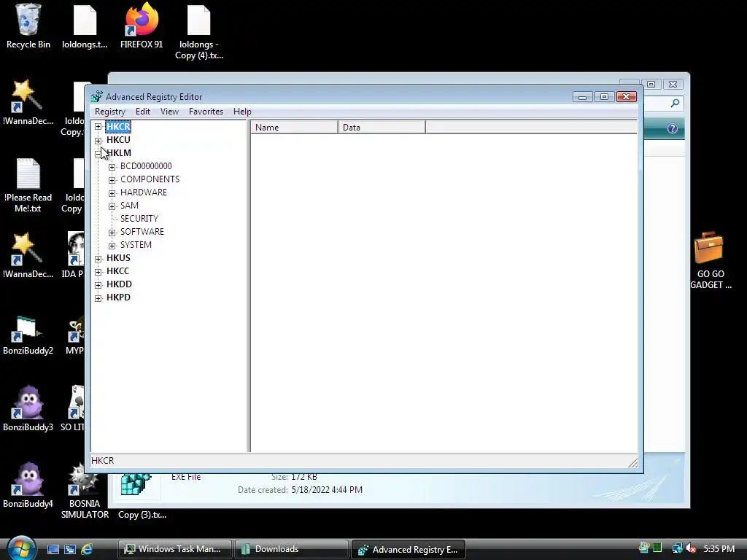Click the green Task Manager tray icon
Screen dimensions: 747x560
click(657, 548)
